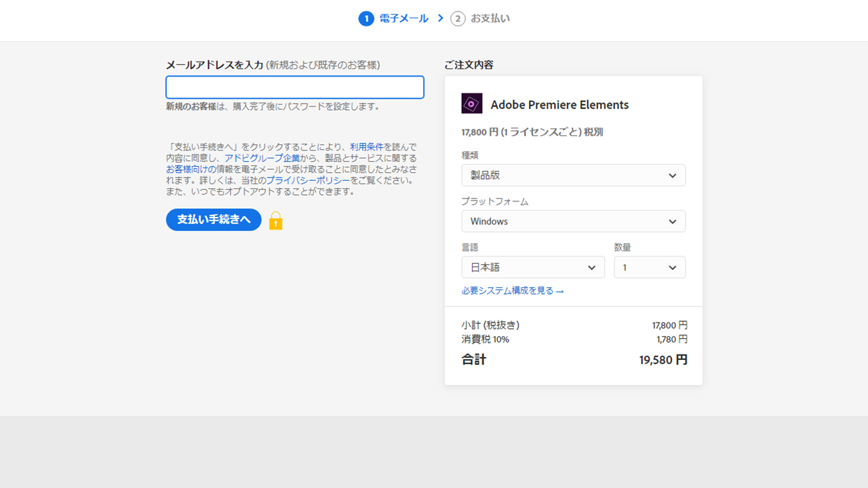
Task: Click the Adobe Premiere Elements product title
Action: [x=559, y=104]
